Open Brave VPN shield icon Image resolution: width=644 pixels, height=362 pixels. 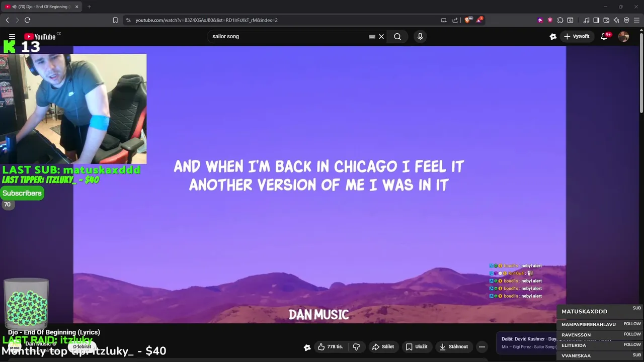coord(626,20)
